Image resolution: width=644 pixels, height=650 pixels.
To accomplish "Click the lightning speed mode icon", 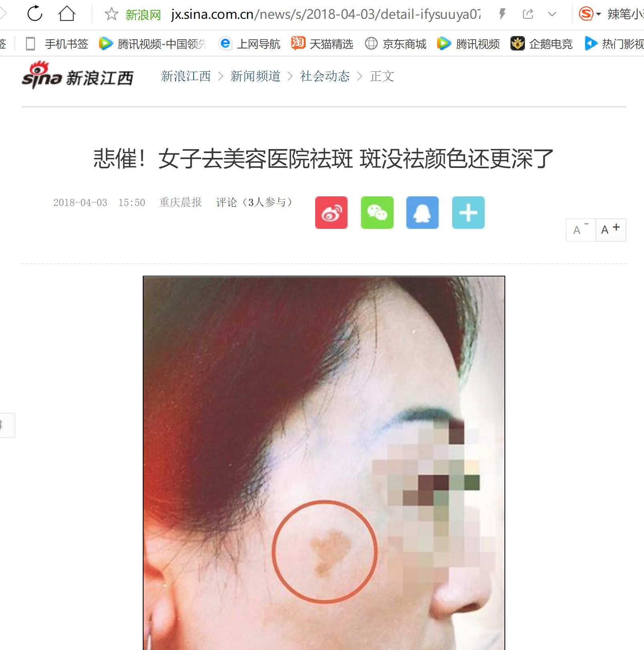I will [x=502, y=14].
